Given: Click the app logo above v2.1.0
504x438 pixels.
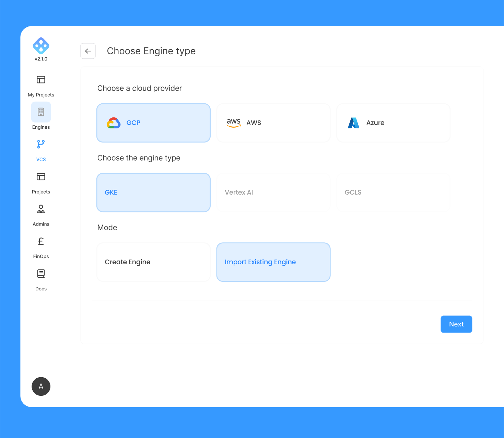Looking at the screenshot, I should 41,46.
